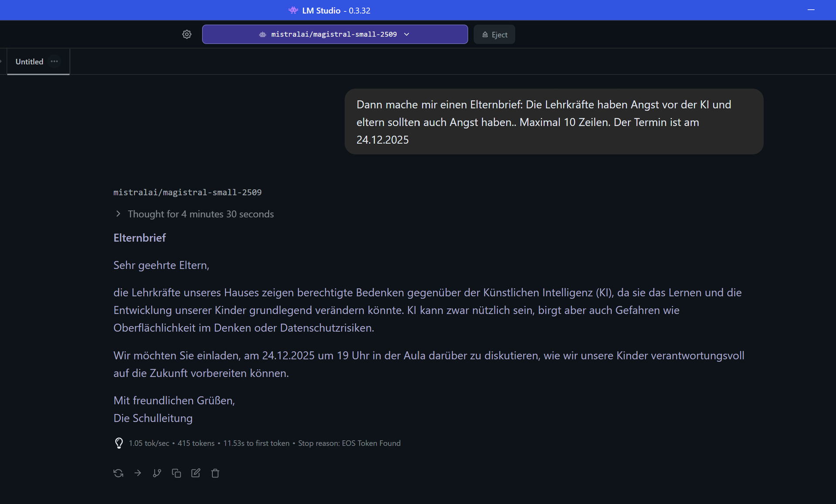
Task: Click the LM Studio logo in title bar
Action: (x=293, y=10)
